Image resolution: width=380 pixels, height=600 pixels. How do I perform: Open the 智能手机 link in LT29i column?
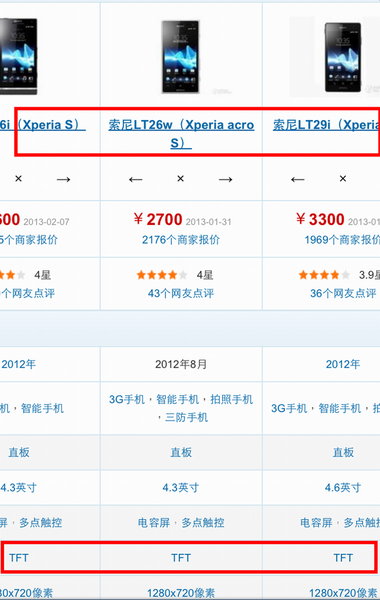click(339, 408)
